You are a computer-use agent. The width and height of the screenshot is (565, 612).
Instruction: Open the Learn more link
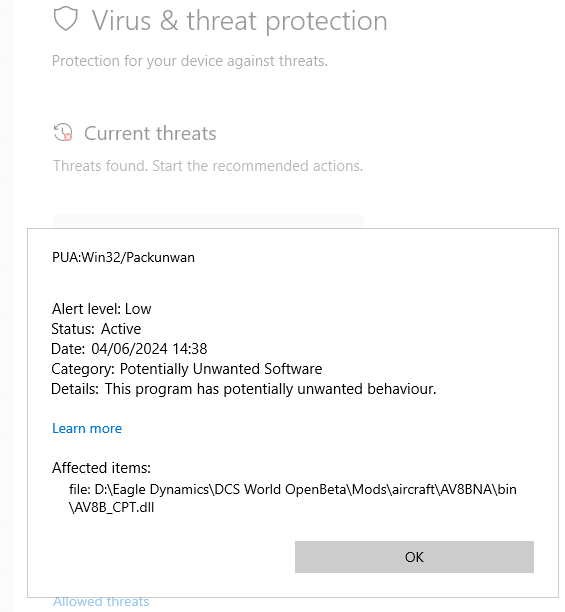(x=87, y=428)
